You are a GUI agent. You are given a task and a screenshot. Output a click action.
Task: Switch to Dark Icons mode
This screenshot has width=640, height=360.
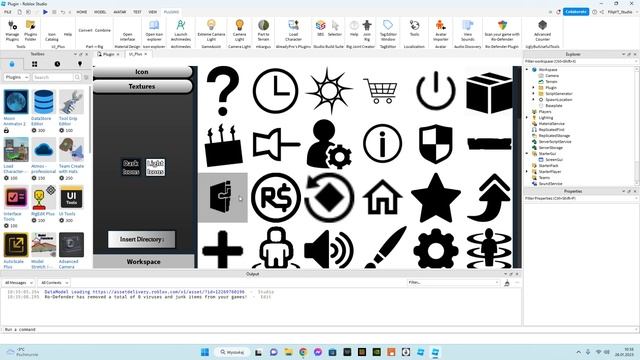point(131,167)
